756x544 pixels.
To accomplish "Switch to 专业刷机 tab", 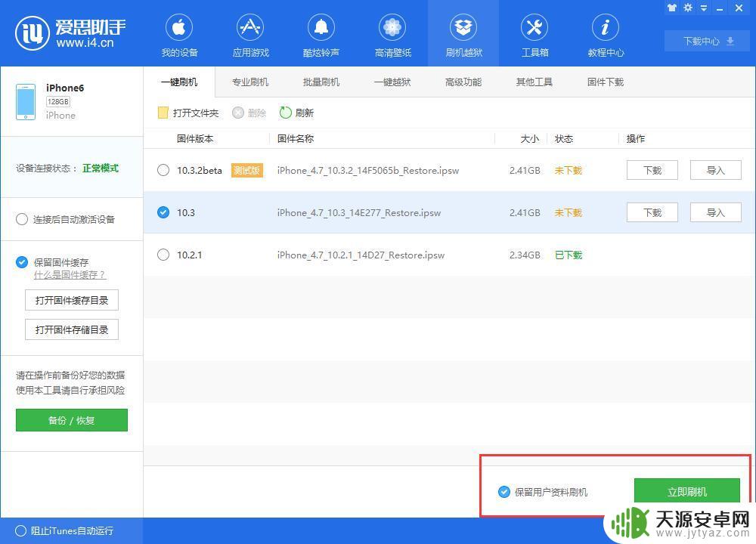I will (x=250, y=82).
